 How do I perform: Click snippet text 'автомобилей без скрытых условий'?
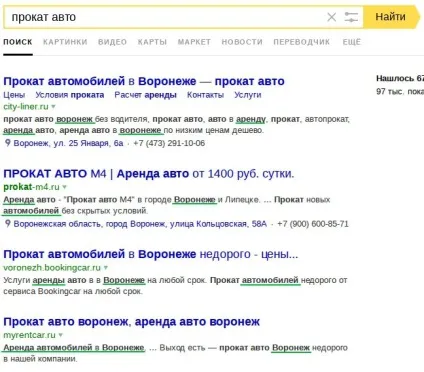tap(76, 211)
